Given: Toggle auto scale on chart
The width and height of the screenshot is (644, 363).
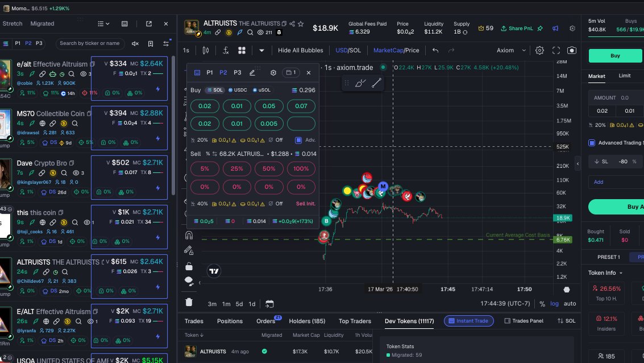Looking at the screenshot, I should [x=570, y=303].
